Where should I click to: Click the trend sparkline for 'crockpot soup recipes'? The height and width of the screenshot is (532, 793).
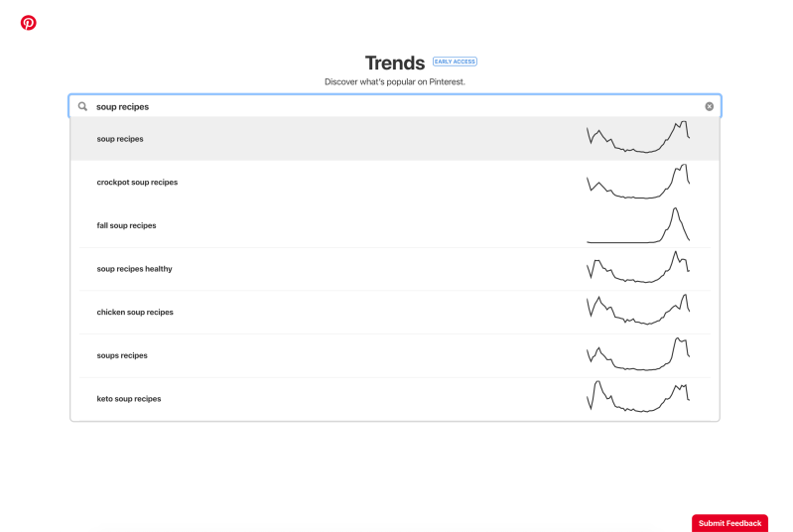click(638, 181)
